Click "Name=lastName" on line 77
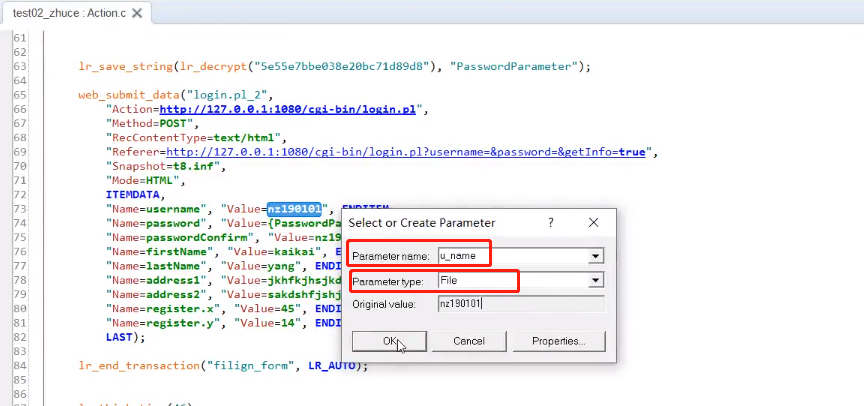Screen dimensions: 864x406 156,266
